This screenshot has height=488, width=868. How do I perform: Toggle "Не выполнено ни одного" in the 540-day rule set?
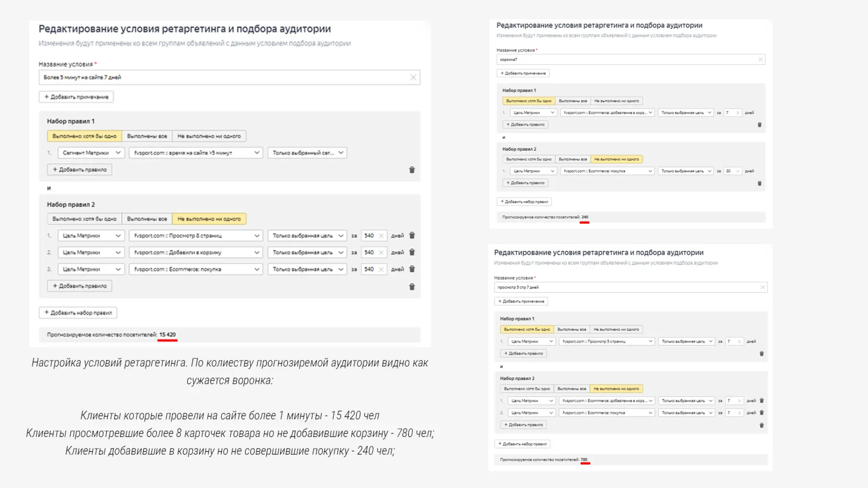(209, 219)
